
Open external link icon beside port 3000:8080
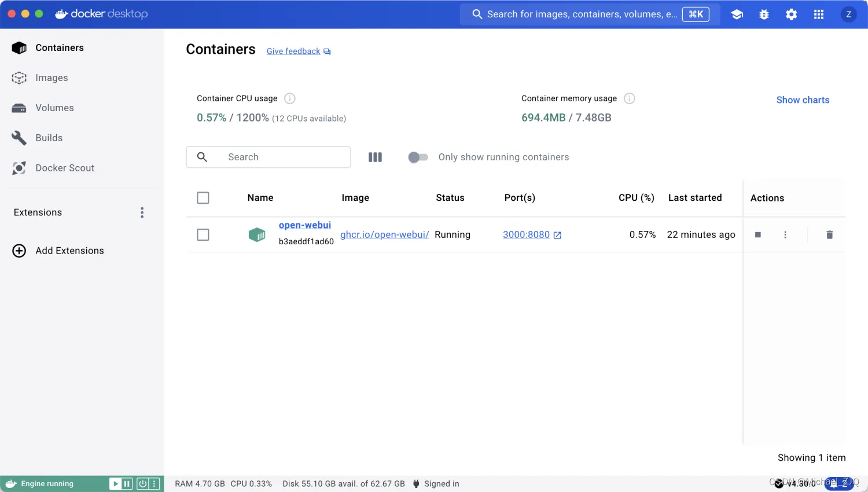coord(557,235)
